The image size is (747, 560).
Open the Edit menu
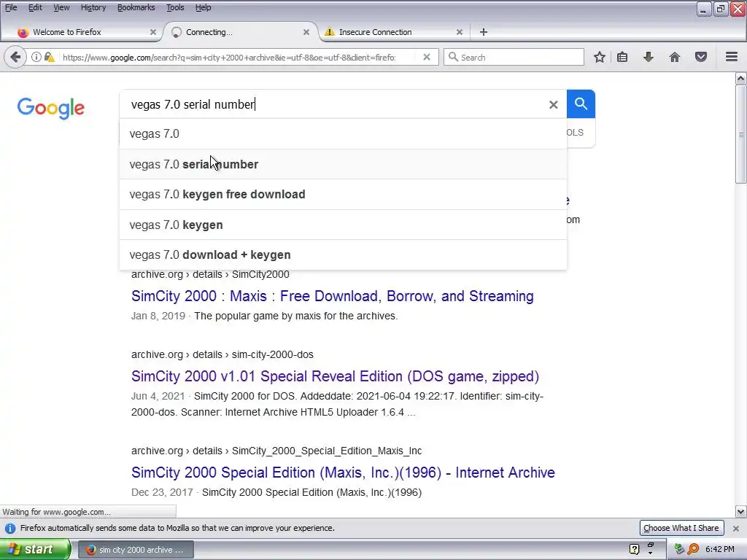click(35, 7)
